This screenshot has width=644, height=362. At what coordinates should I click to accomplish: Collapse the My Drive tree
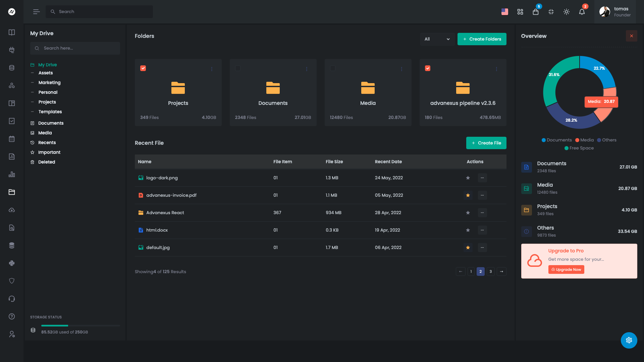pos(44,65)
